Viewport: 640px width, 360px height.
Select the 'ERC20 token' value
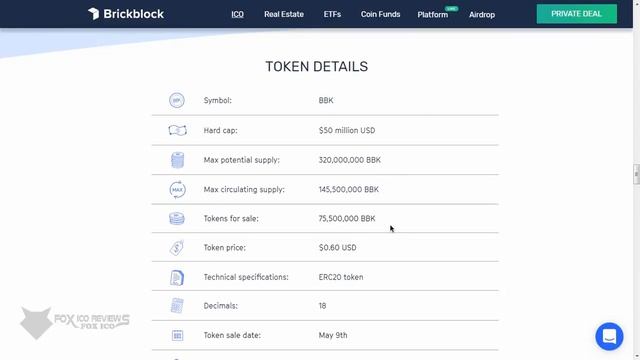pyautogui.click(x=341, y=277)
